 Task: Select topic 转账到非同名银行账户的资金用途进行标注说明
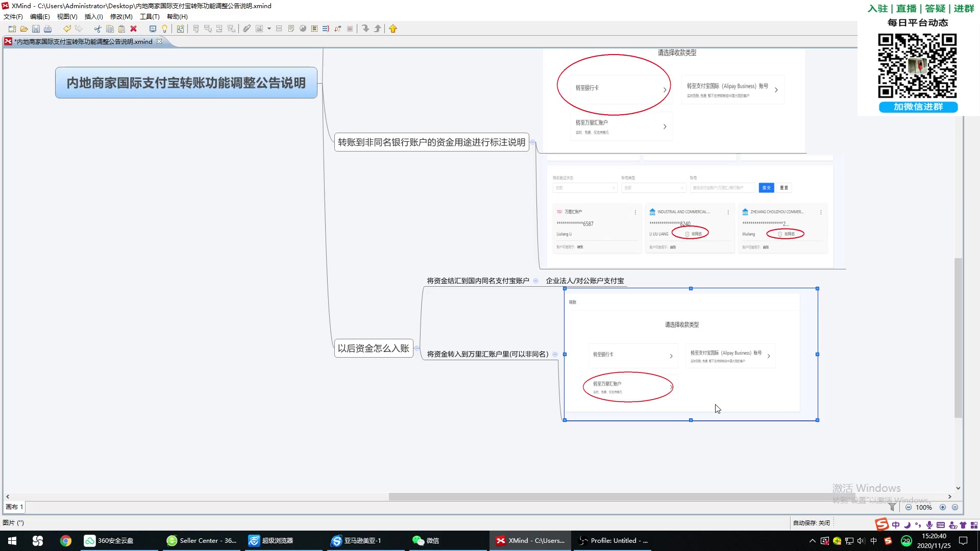(431, 142)
